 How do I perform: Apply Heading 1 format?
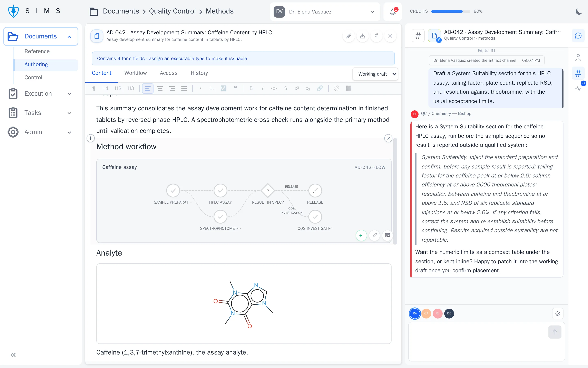tap(105, 88)
